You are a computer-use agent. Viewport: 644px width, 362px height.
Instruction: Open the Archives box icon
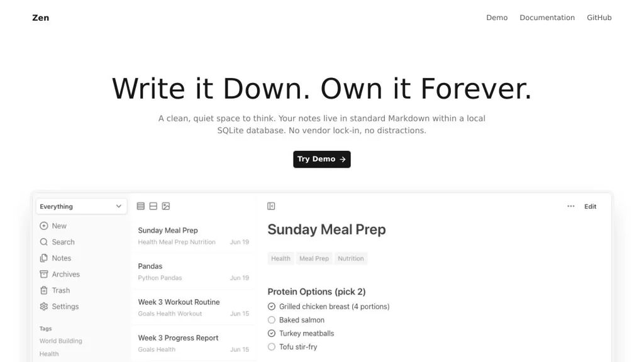point(44,275)
